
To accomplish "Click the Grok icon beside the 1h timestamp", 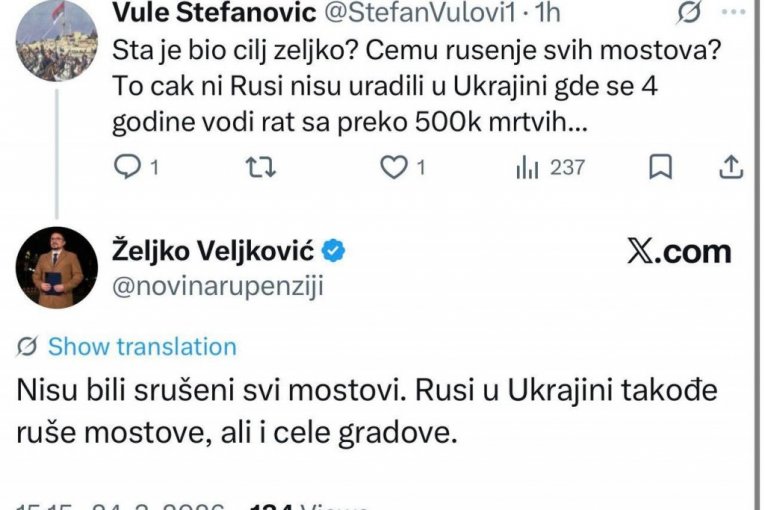I will [x=688, y=13].
